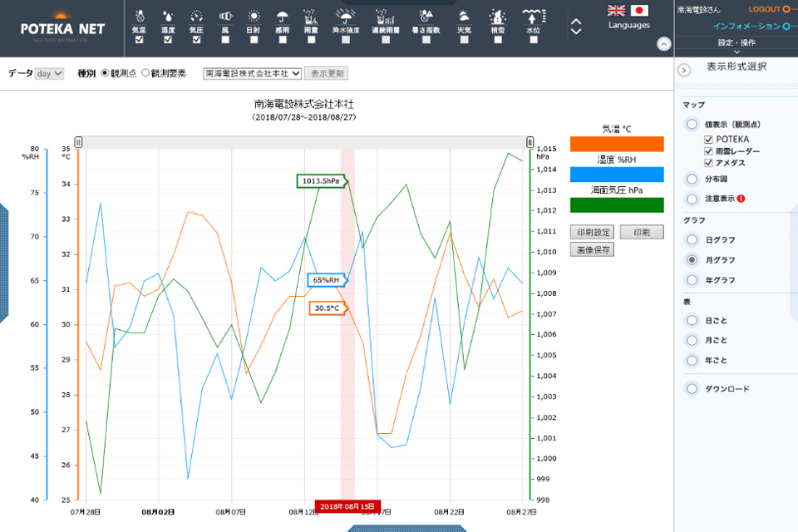Click the red caution info icon by 注意表示

[741, 199]
